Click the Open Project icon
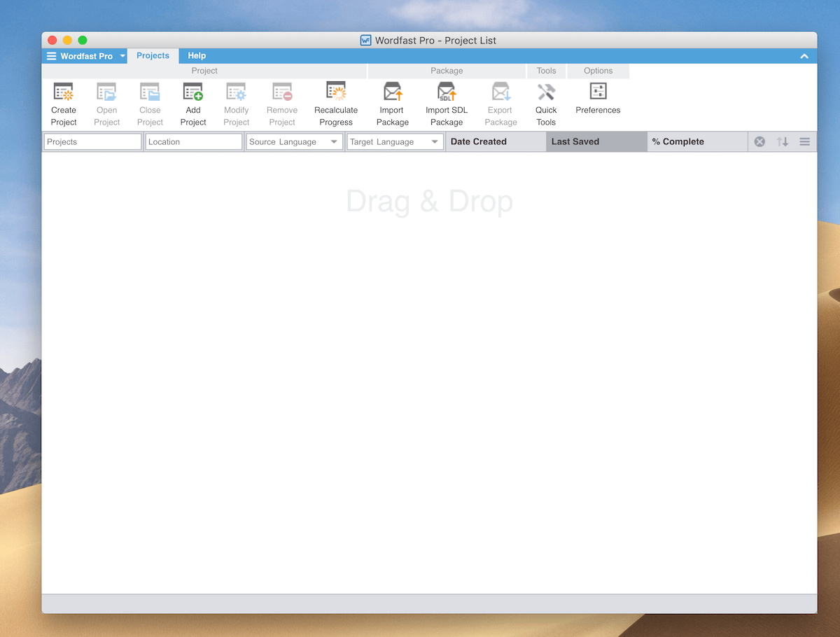The image size is (840, 637). tap(106, 92)
